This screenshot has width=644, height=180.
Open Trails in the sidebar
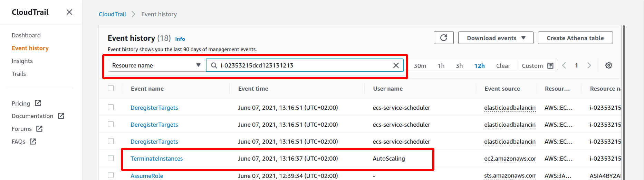pos(19,74)
